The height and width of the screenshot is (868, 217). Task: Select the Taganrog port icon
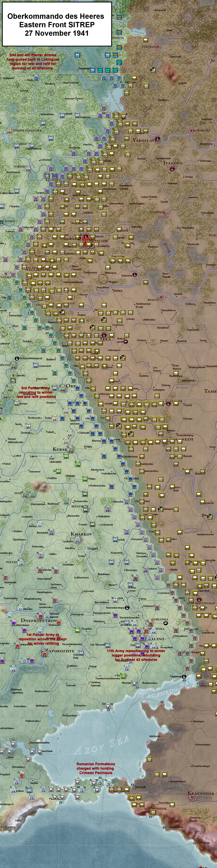(184, 676)
